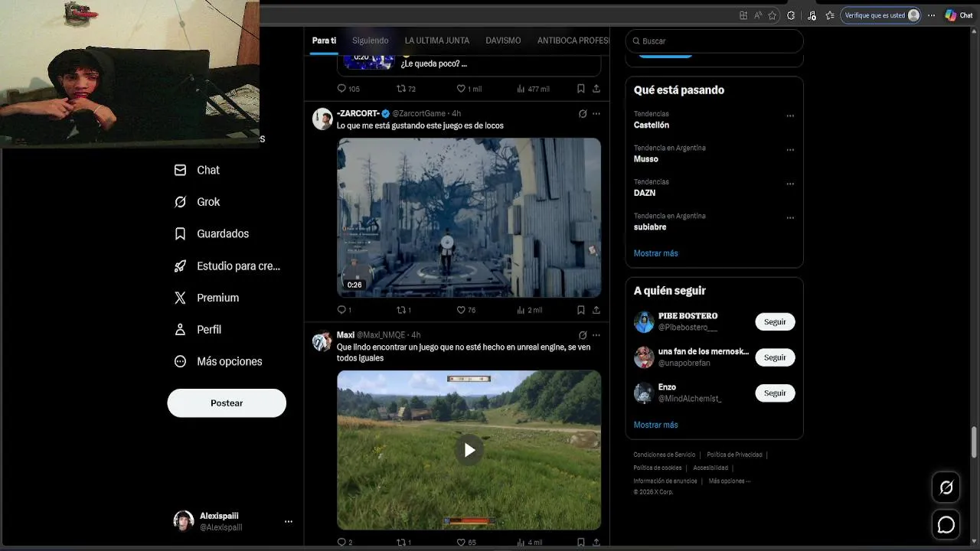Open options for the DAZN trend
This screenshot has height=551, width=980.
coord(790,184)
